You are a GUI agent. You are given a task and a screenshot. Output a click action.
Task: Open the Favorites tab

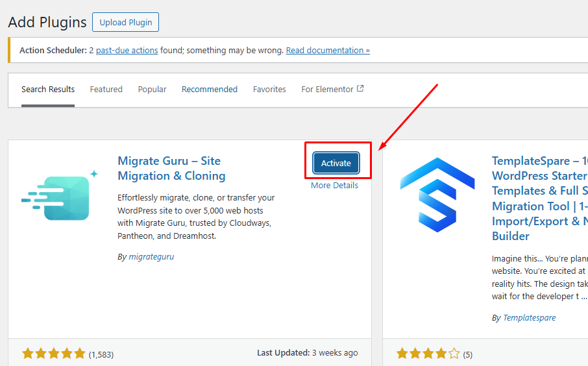pyautogui.click(x=269, y=90)
